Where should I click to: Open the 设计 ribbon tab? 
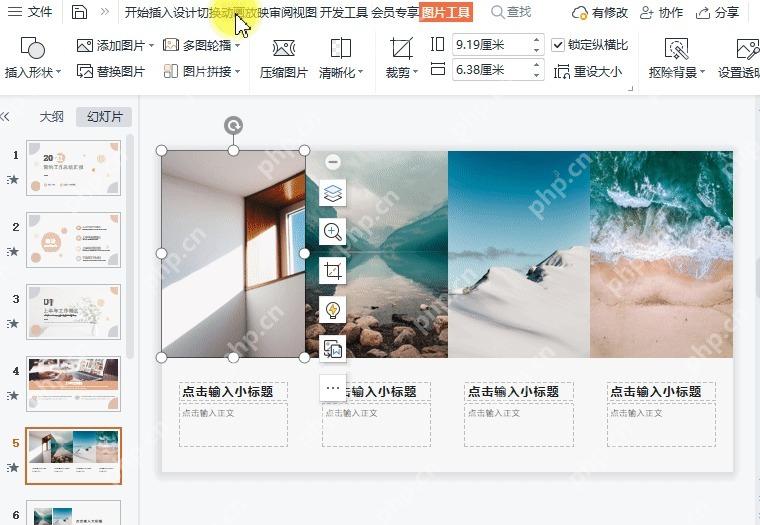click(184, 12)
